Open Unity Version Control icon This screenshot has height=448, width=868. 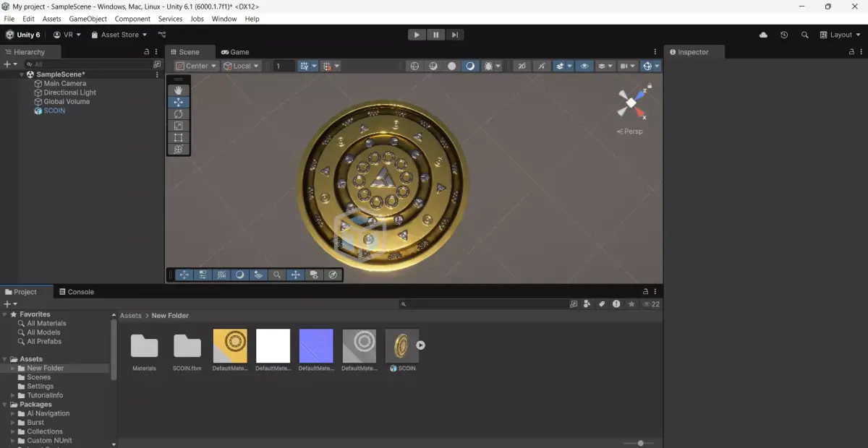click(162, 35)
